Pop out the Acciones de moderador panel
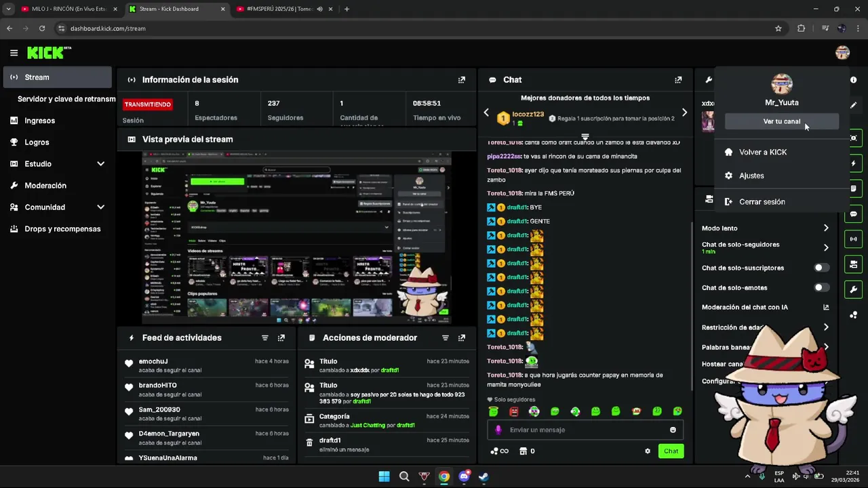868x488 pixels. (462, 338)
